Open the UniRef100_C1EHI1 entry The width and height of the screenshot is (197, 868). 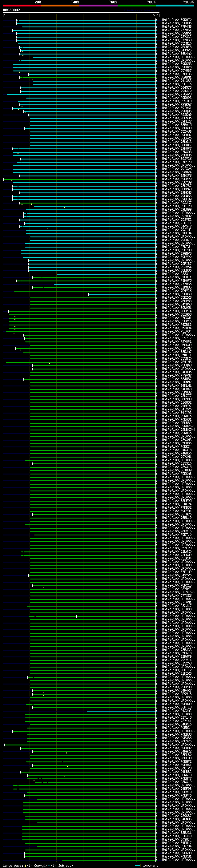(176, 277)
